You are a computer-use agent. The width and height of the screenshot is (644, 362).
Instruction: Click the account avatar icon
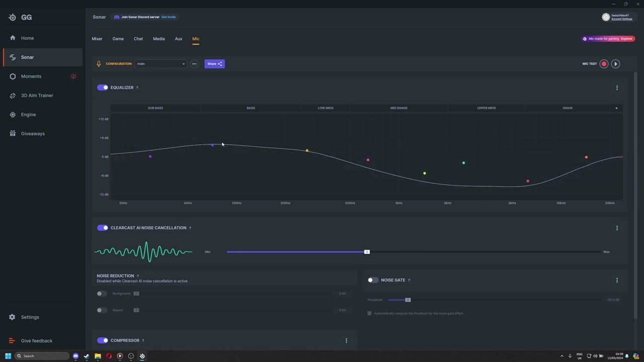click(x=606, y=17)
